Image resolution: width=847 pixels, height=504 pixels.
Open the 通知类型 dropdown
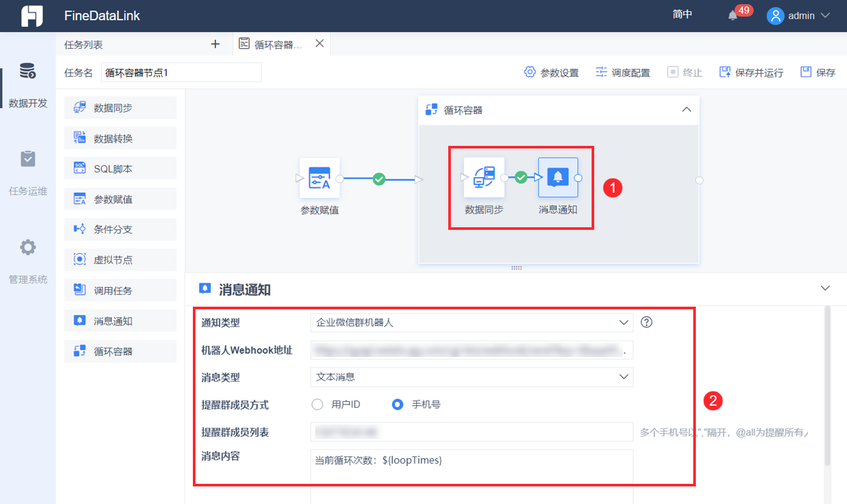pyautogui.click(x=472, y=322)
